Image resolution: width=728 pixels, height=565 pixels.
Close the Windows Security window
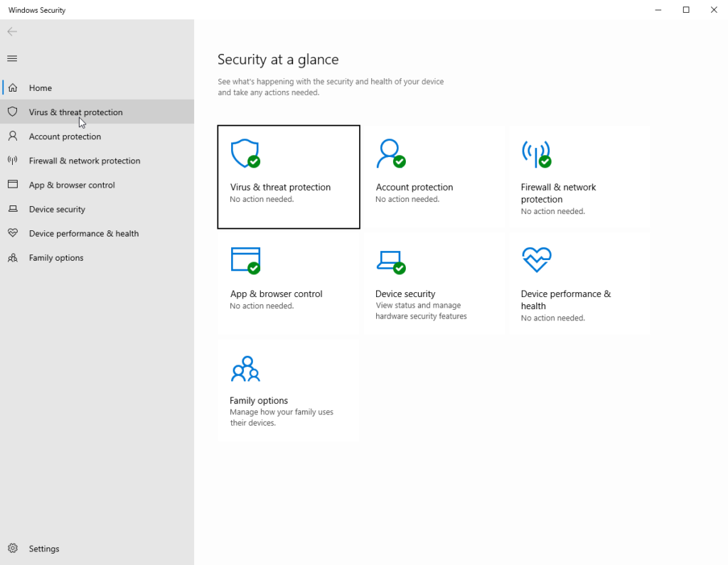(714, 10)
